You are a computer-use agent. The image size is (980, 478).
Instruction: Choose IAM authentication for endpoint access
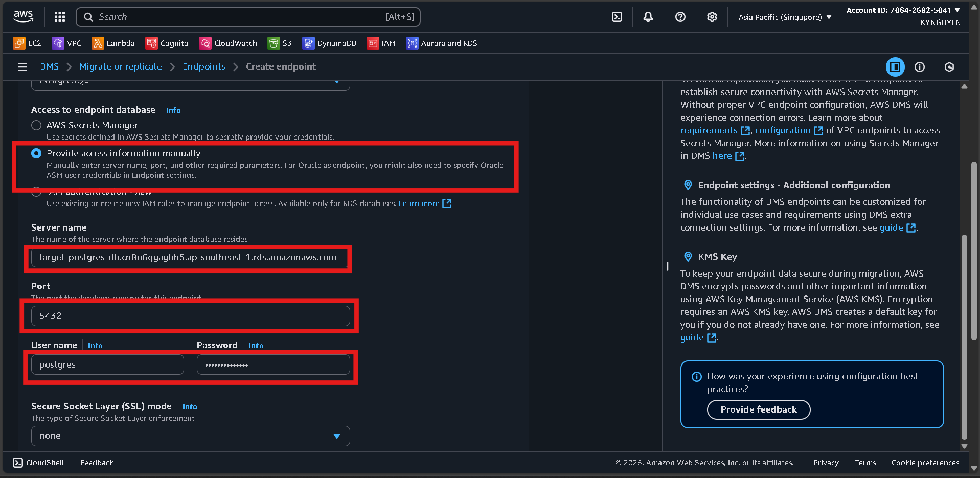tap(36, 191)
